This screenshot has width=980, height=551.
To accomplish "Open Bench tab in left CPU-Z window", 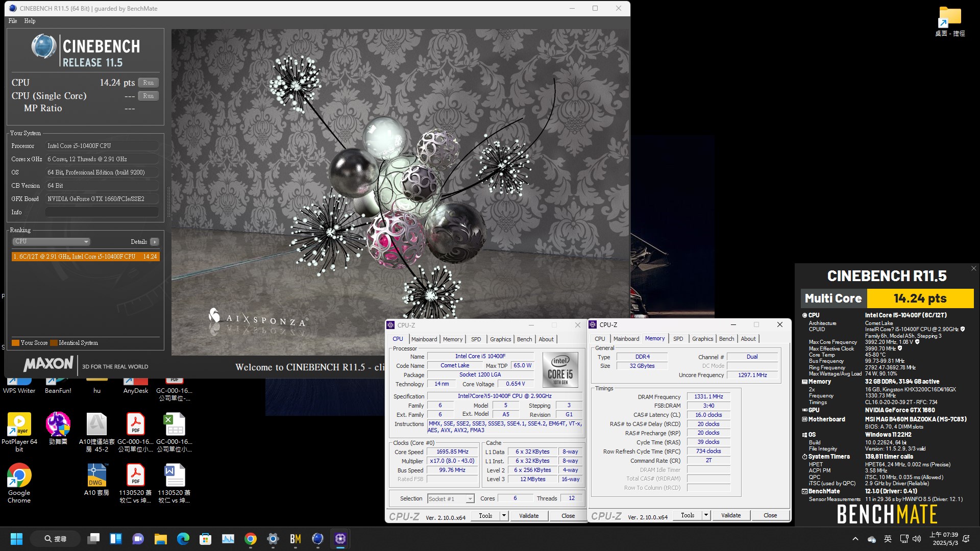I will click(x=524, y=339).
